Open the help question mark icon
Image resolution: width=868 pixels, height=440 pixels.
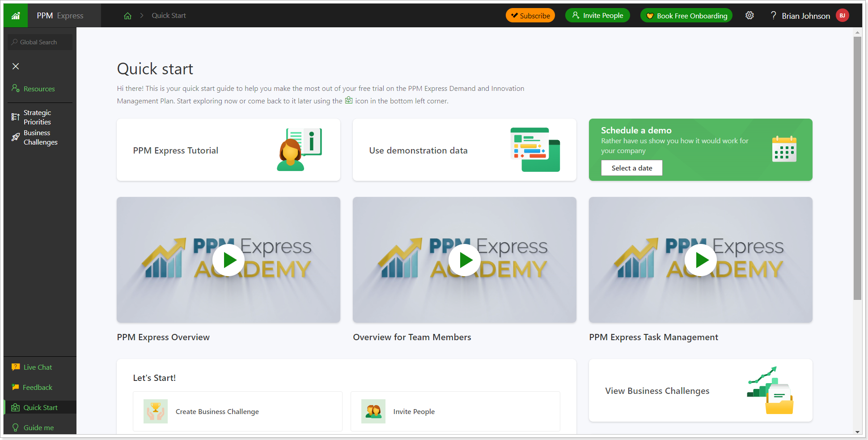coord(773,16)
